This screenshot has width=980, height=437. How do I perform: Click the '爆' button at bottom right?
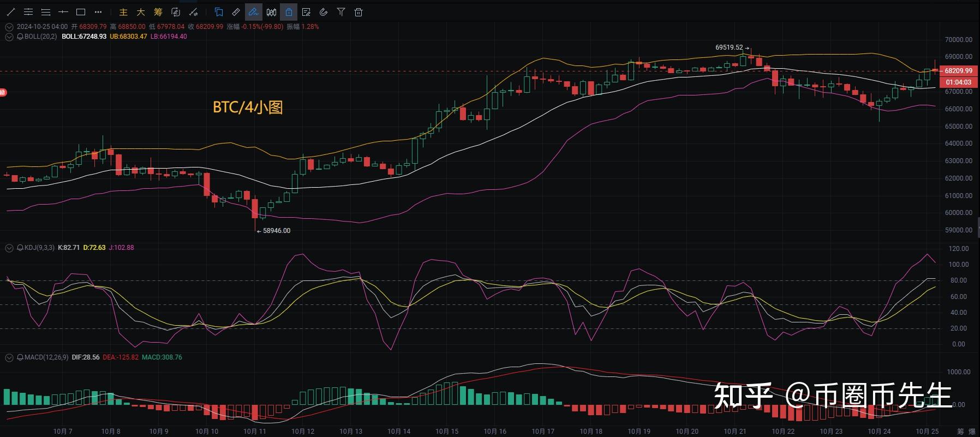click(972, 432)
